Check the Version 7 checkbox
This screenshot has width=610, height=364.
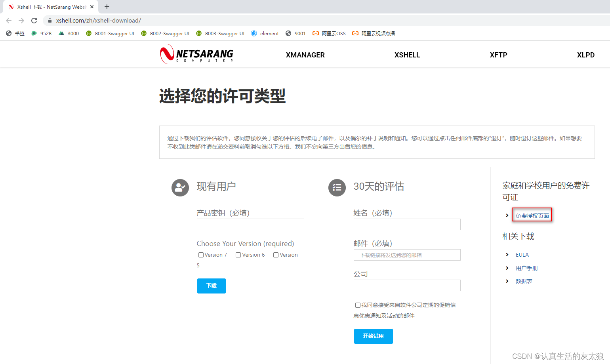tap(201, 255)
